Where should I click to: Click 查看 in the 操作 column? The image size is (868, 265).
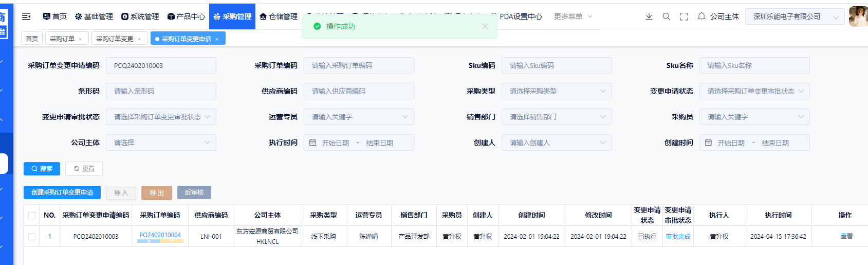(846, 236)
